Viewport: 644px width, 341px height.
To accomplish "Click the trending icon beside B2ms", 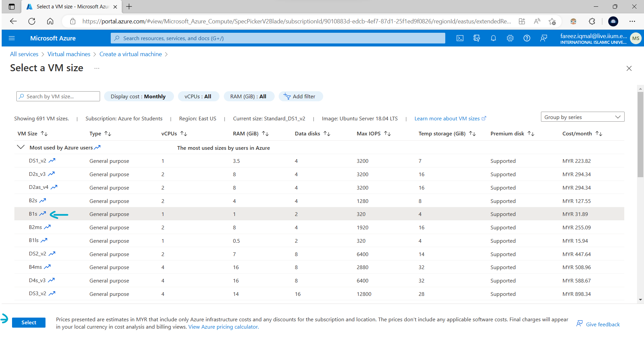I will coord(47,227).
